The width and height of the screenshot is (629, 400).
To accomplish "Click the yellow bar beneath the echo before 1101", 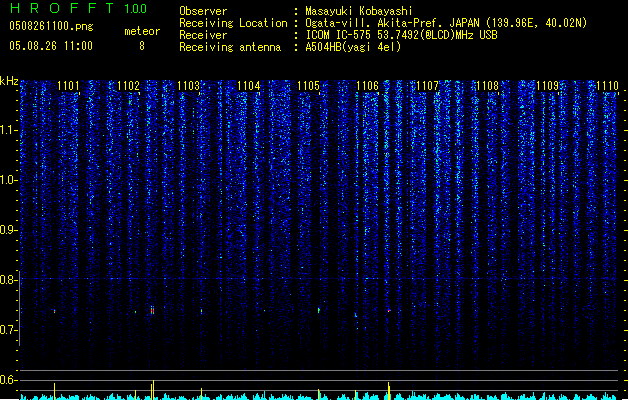I will 55,391.
